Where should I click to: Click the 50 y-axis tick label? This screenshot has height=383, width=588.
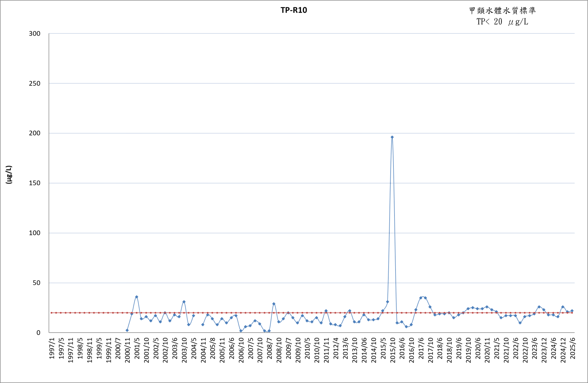coord(36,283)
